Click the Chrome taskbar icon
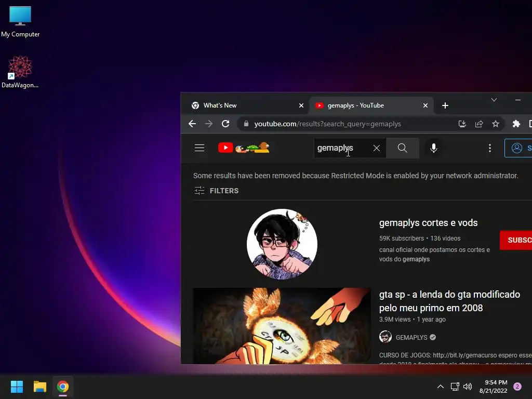The width and height of the screenshot is (532, 399). click(63, 387)
